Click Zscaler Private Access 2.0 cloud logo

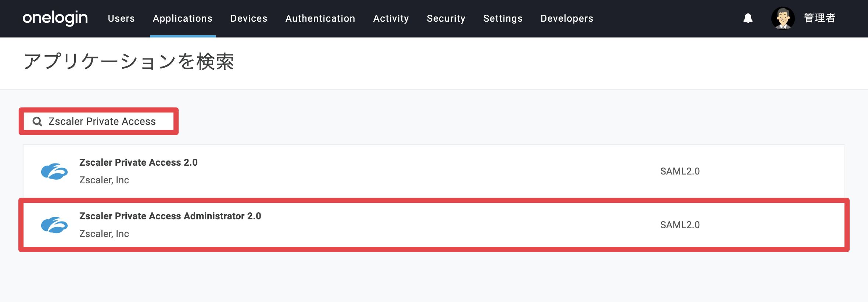point(54,171)
